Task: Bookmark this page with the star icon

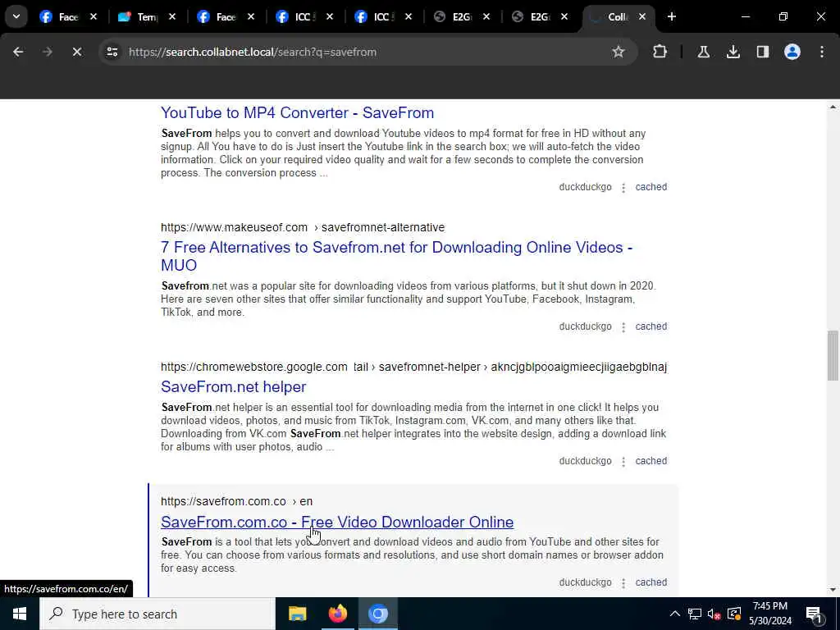Action: (x=619, y=52)
